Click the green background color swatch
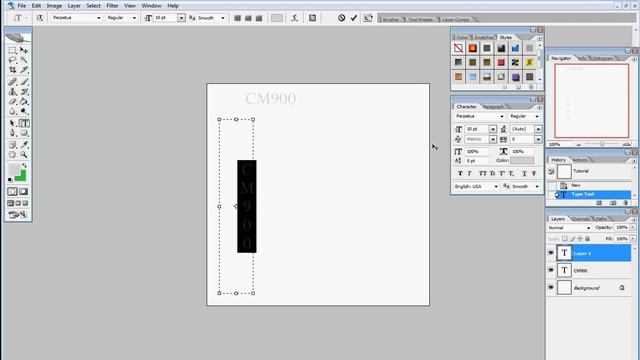Viewport: 640px width, 360px height. 22,177
